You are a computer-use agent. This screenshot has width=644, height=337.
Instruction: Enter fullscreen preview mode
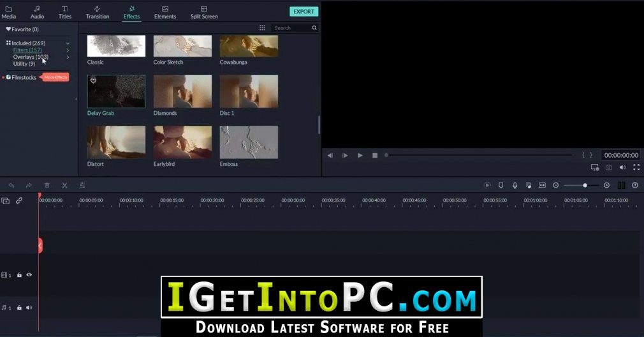636,167
